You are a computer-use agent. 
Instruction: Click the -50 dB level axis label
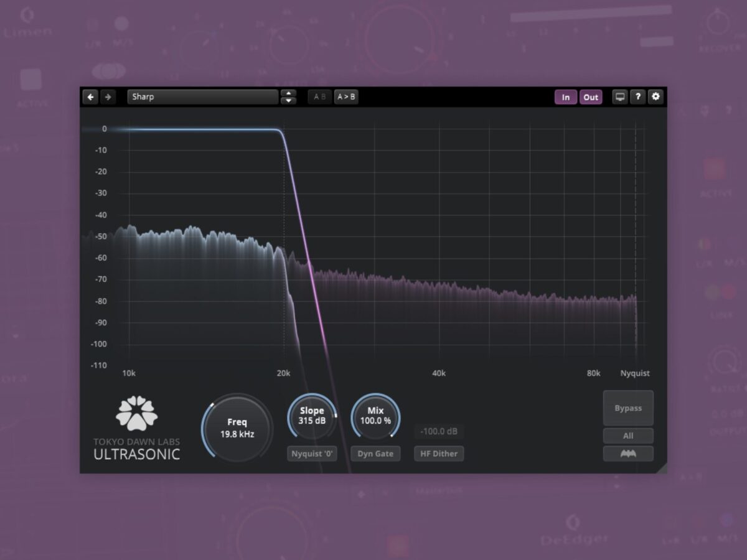[100, 236]
